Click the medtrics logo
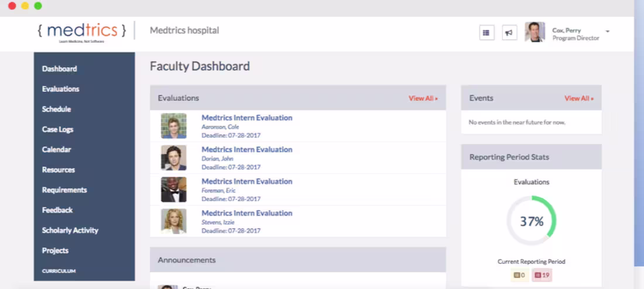644x289 pixels. click(x=82, y=32)
